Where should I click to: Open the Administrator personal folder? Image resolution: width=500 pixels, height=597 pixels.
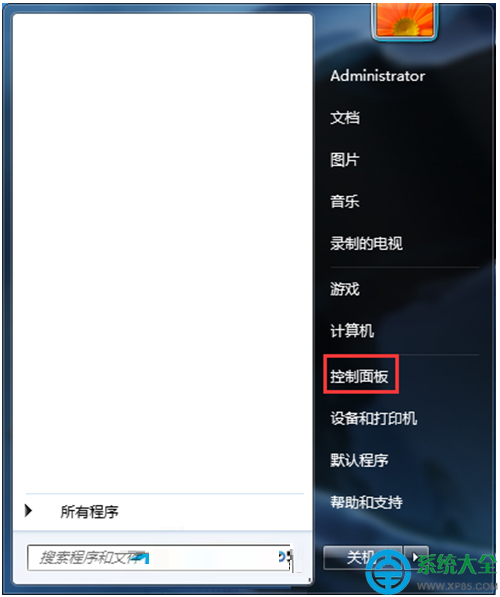(x=377, y=76)
